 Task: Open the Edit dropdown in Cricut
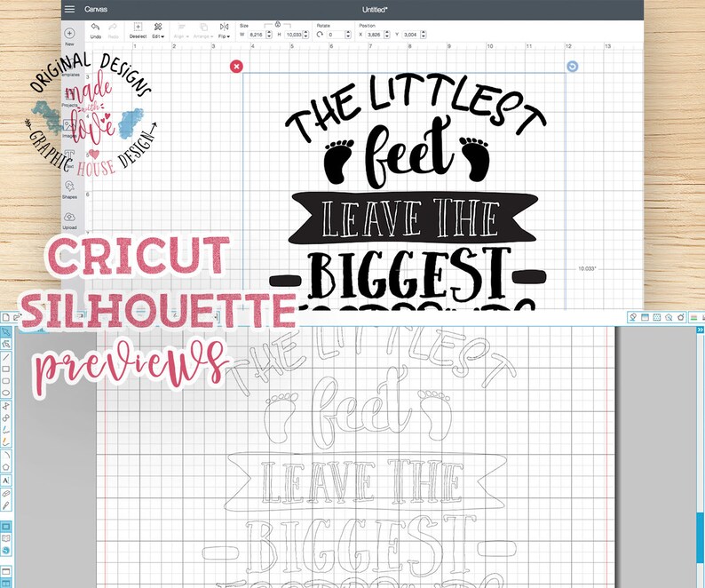pyautogui.click(x=158, y=30)
